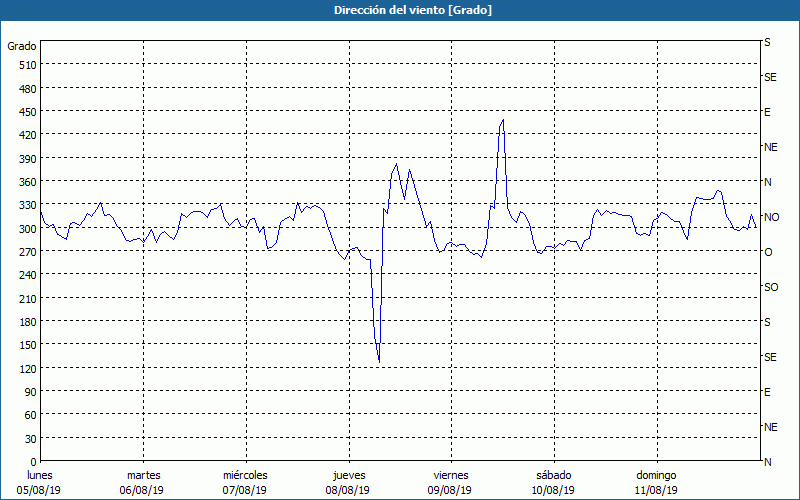Viewport: 800px width, 500px height.
Task: Click the 180 degree axis label
Action: [x=29, y=322]
